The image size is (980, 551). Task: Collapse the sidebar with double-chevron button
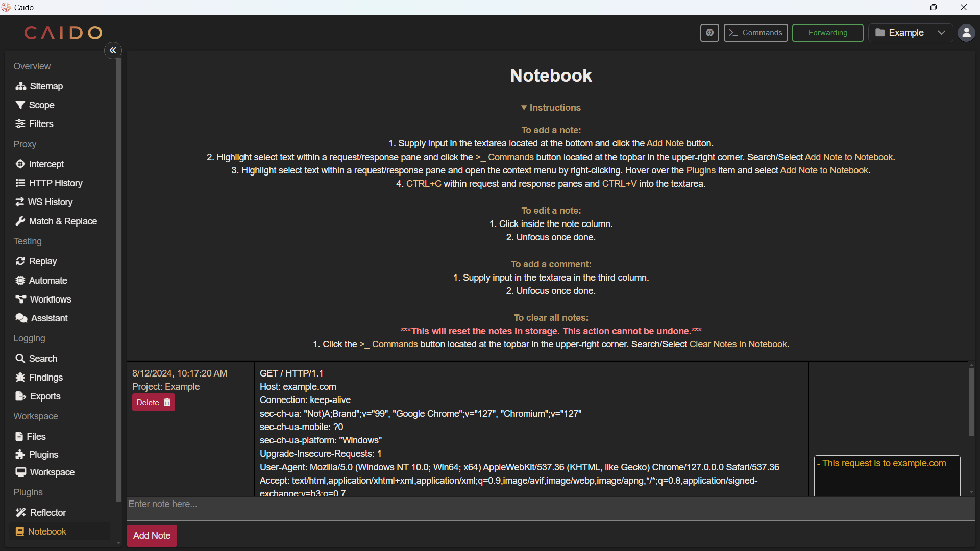click(x=113, y=50)
